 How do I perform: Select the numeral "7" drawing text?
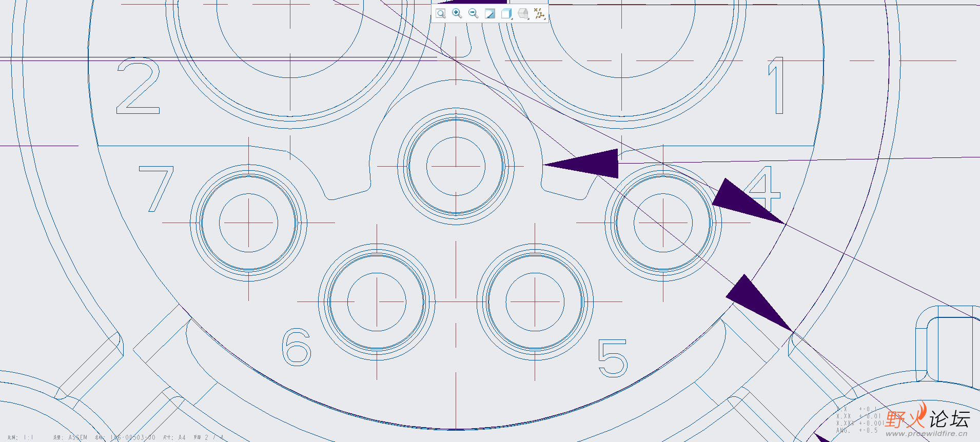(156, 188)
